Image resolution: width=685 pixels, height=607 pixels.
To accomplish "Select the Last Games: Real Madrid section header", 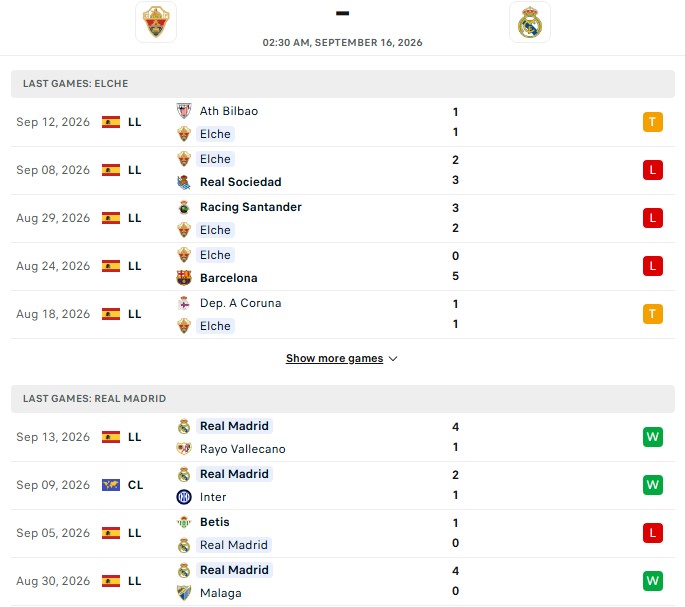I will 343,399.
